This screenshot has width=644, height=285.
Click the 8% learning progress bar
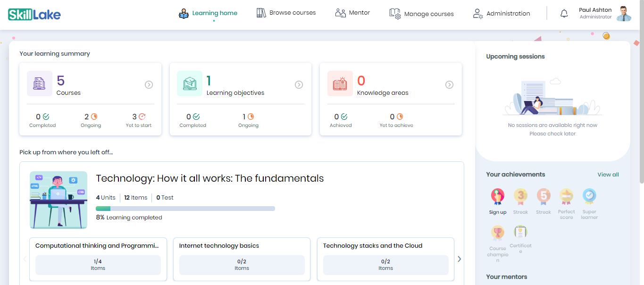[x=185, y=209]
